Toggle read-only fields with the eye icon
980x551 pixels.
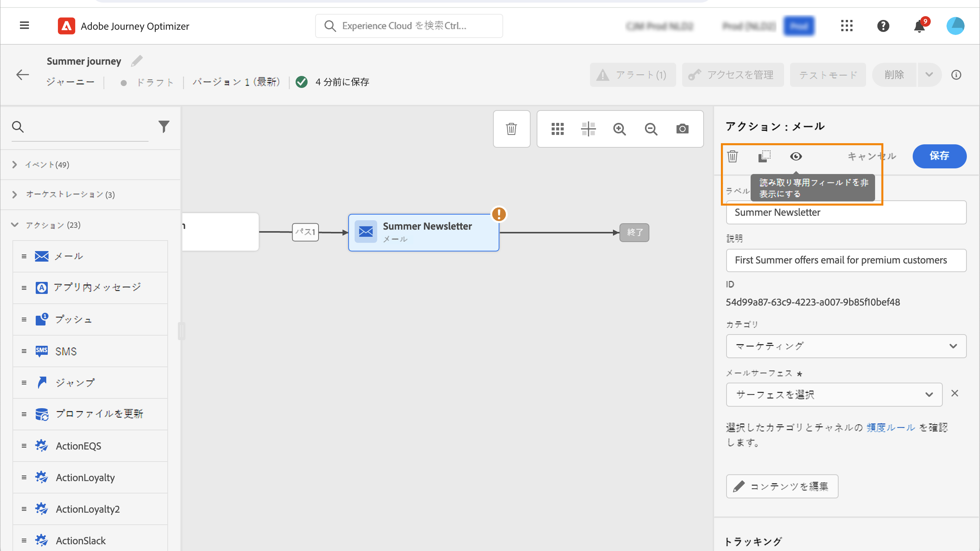(x=795, y=156)
